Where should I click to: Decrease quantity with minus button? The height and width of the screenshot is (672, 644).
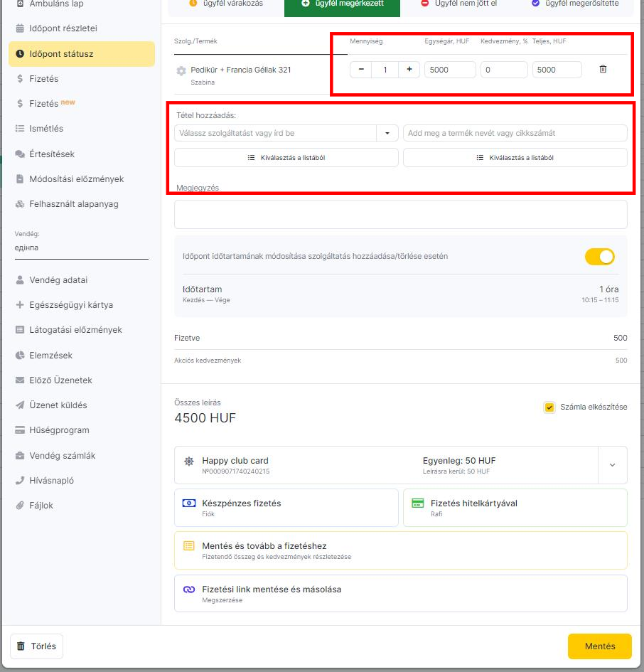coord(361,70)
